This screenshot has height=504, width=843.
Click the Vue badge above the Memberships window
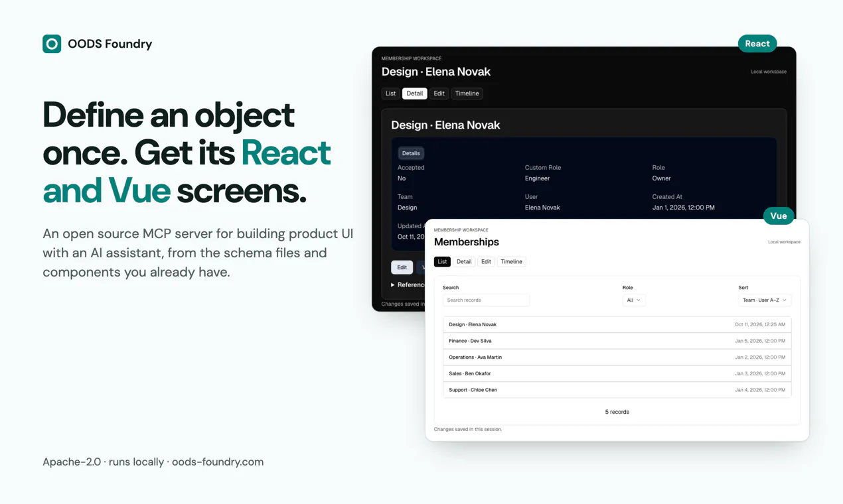pyautogui.click(x=779, y=216)
